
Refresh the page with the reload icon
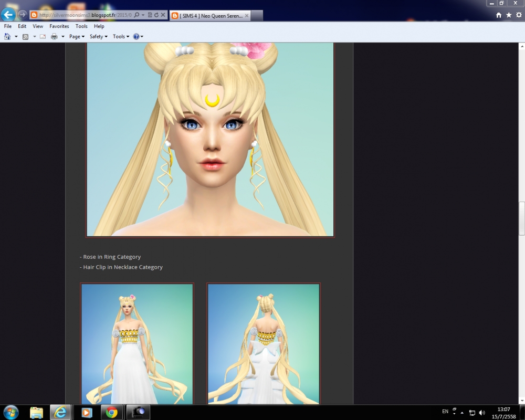coord(156,15)
